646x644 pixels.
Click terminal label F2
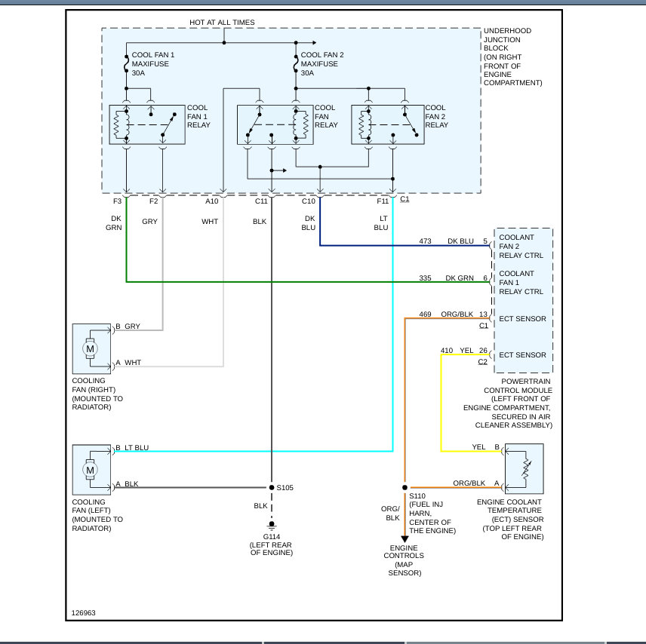(x=154, y=201)
